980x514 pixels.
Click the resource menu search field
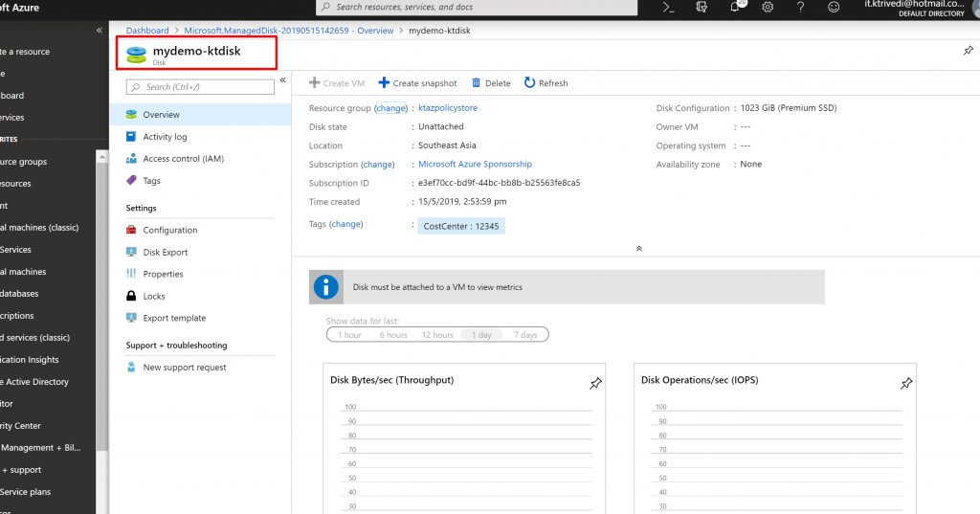coord(207,87)
